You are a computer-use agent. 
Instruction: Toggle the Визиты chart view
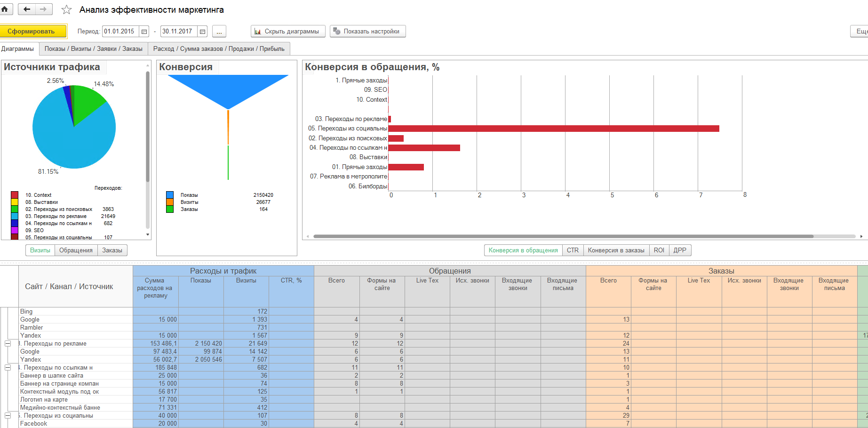click(x=40, y=250)
